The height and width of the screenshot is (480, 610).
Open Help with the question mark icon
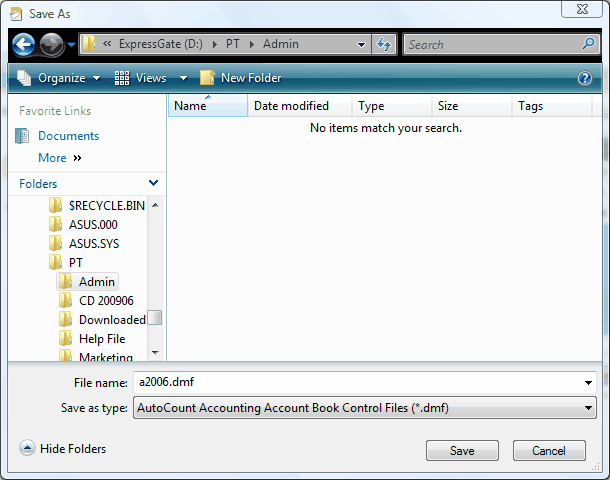click(x=585, y=78)
